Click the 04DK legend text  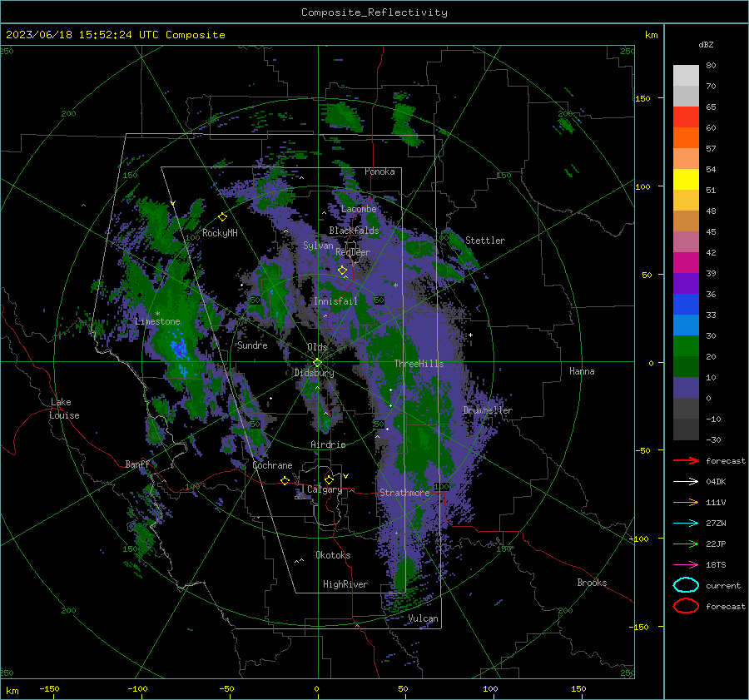pos(716,482)
